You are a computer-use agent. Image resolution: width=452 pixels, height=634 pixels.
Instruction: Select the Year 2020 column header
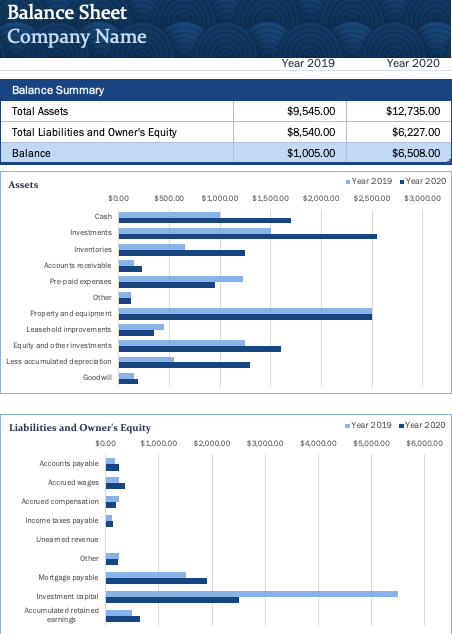tap(413, 63)
